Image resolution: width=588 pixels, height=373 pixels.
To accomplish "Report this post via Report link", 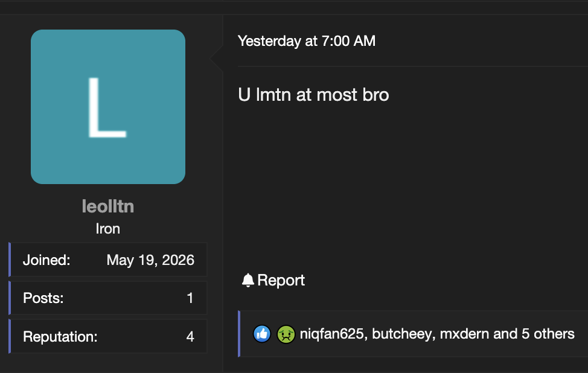I will click(281, 281).
